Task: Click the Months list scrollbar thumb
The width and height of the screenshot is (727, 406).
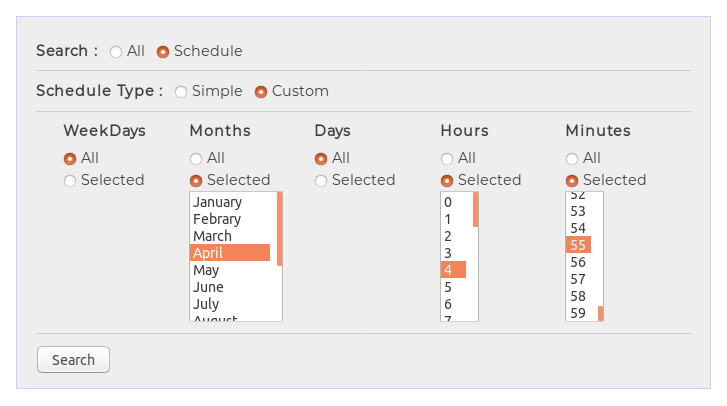Action: (x=280, y=229)
